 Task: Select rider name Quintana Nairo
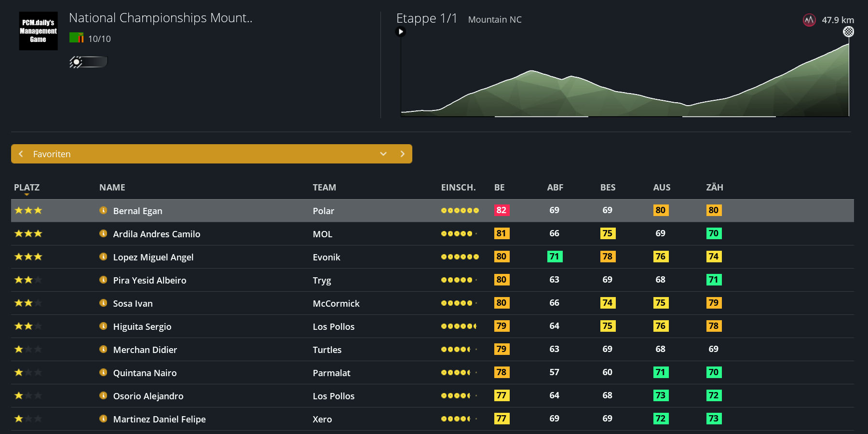click(145, 373)
